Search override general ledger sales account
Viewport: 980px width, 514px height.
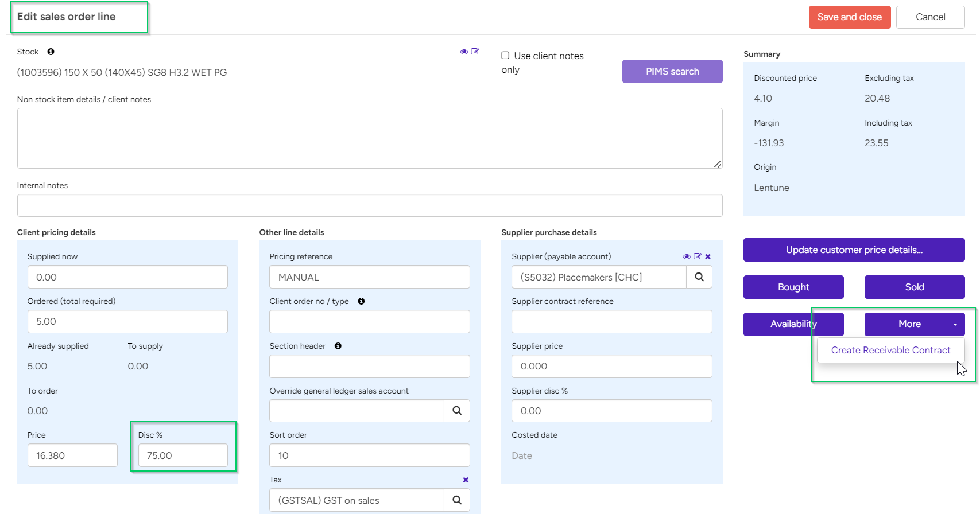pos(457,411)
